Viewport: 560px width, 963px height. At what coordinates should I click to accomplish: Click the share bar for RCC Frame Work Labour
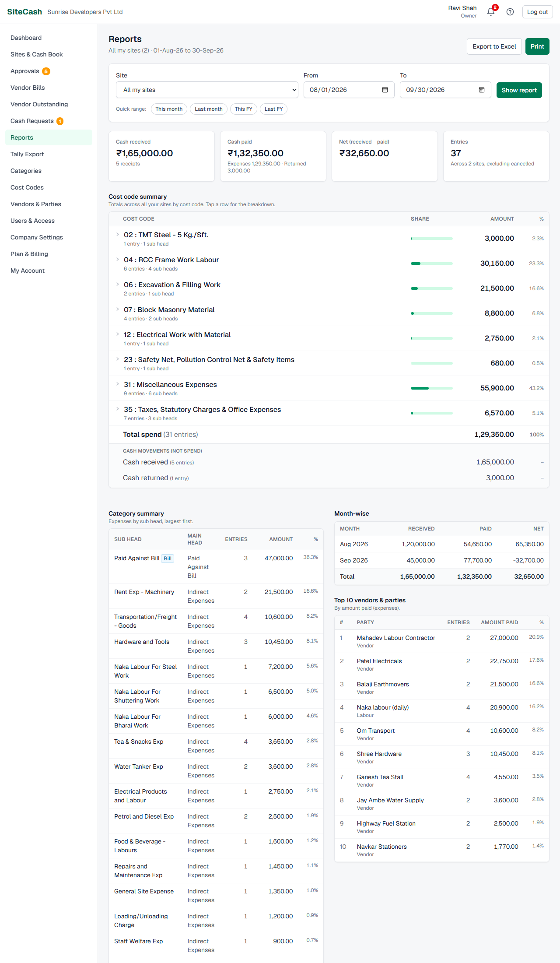(x=432, y=264)
